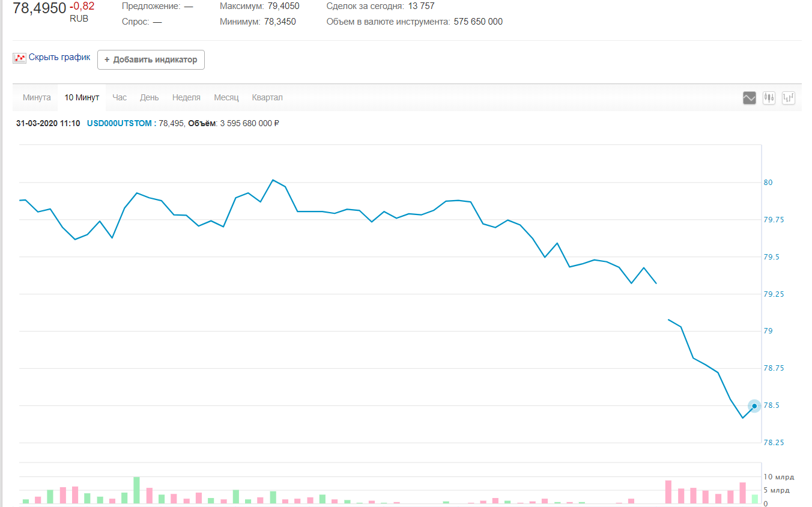Select the День timeframe tab
Image resolution: width=812 pixels, height=507 pixels.
[150, 97]
